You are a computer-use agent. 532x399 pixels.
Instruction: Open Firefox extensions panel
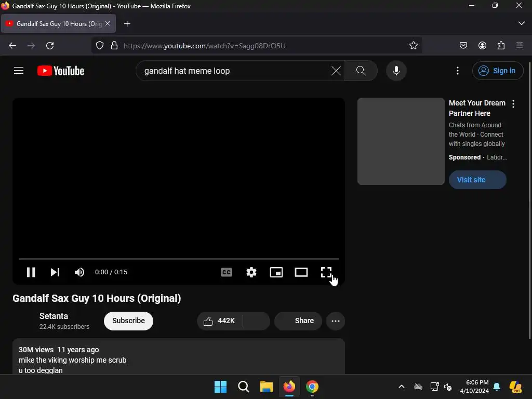(x=501, y=46)
